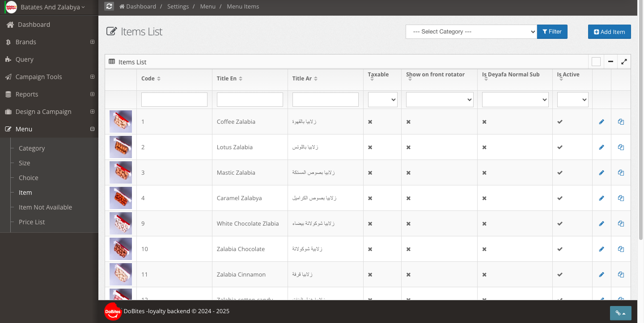
Task: Click the Add Item button
Action: (x=610, y=32)
